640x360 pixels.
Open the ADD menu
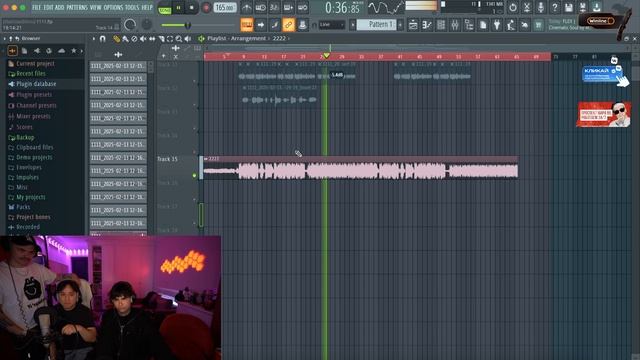tap(60, 7)
